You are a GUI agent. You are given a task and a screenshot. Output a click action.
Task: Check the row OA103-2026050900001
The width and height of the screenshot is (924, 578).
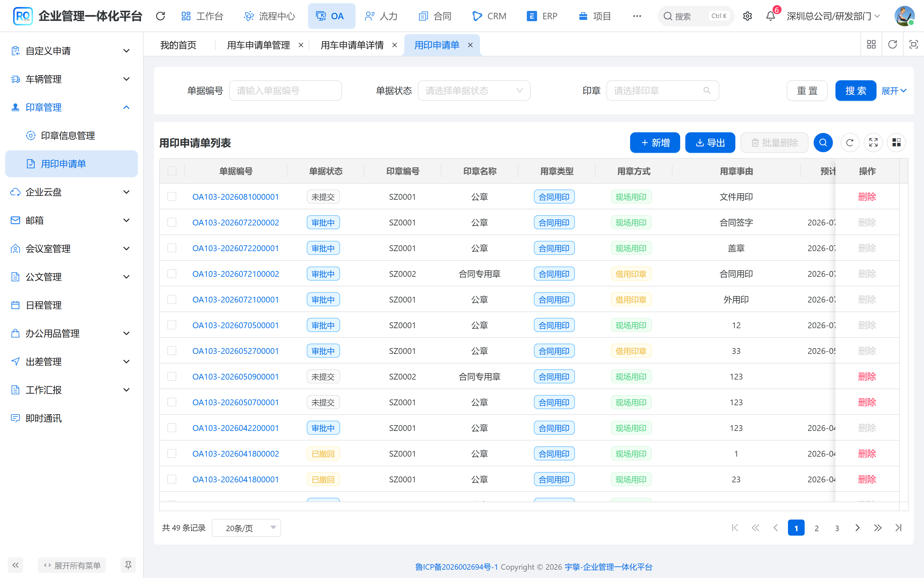tap(172, 377)
